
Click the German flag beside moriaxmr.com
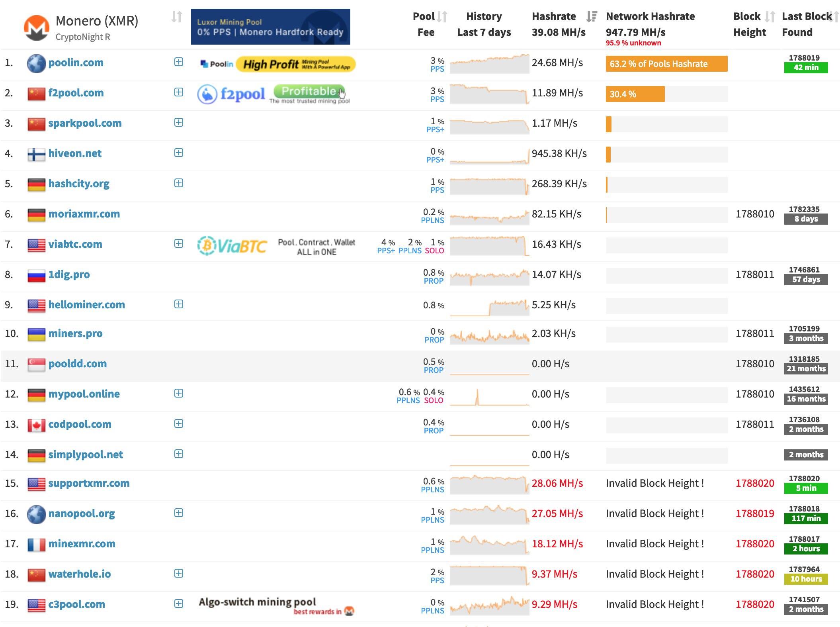point(37,215)
